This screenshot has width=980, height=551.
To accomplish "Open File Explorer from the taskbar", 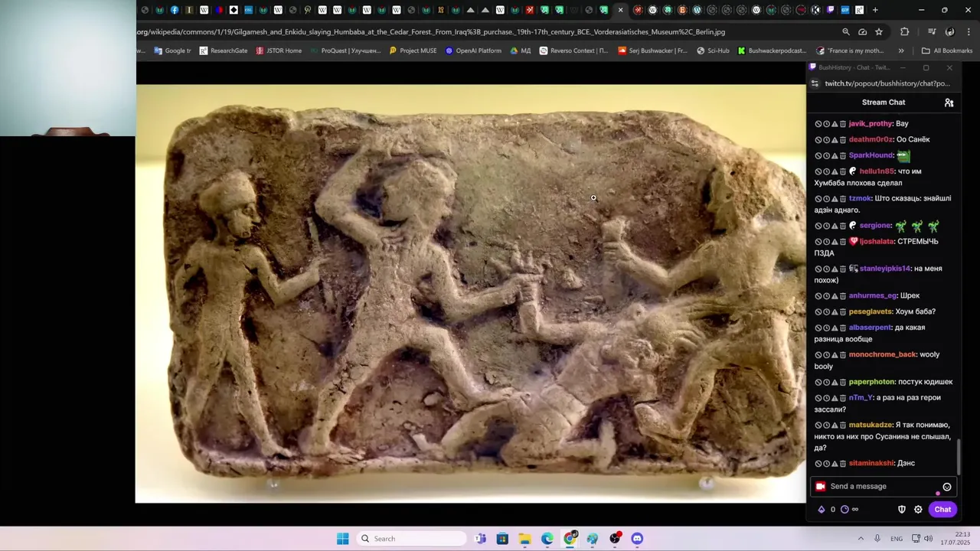I will coord(524,539).
